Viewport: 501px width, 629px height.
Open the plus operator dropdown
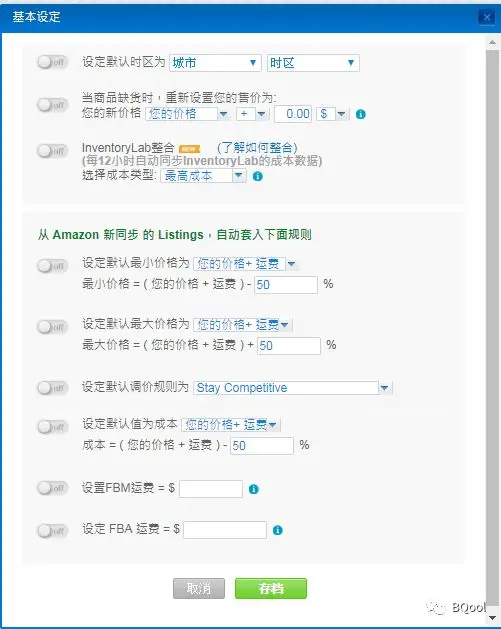252,114
